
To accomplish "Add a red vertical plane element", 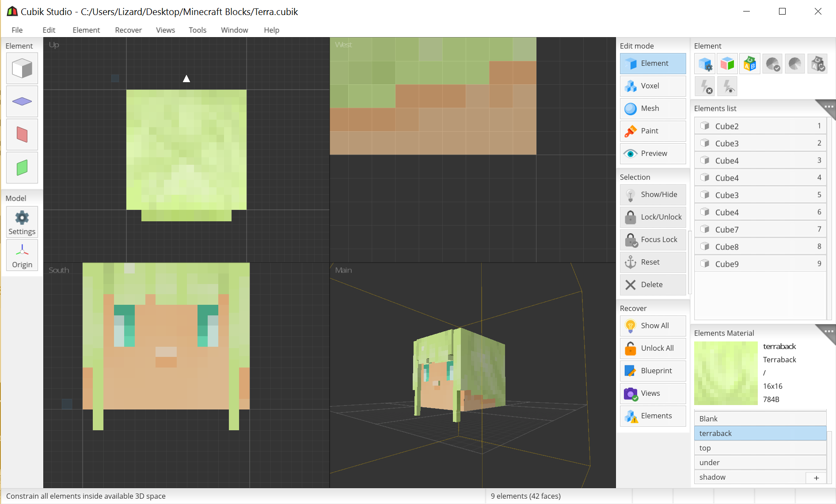I will [22, 135].
